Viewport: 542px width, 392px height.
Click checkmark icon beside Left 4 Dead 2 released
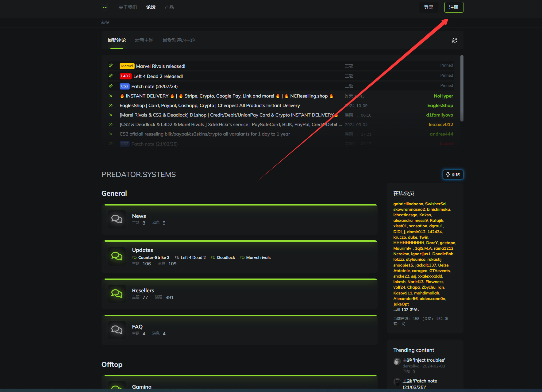point(111,76)
